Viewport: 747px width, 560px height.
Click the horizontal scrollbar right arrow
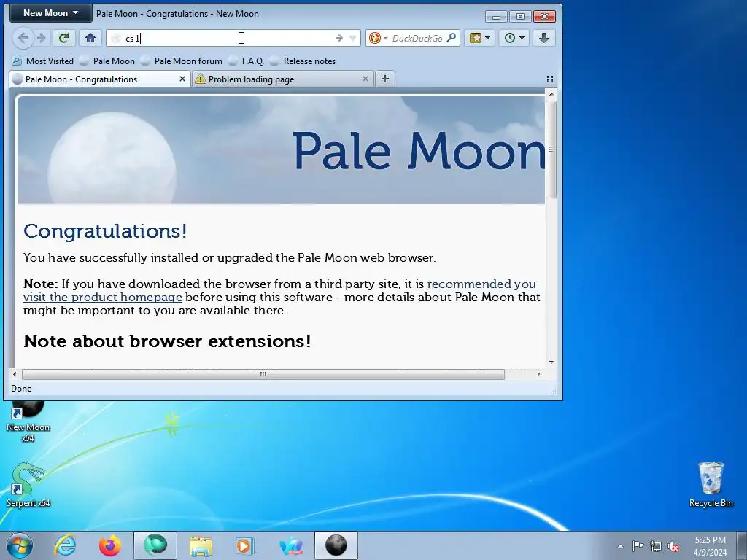point(538,374)
